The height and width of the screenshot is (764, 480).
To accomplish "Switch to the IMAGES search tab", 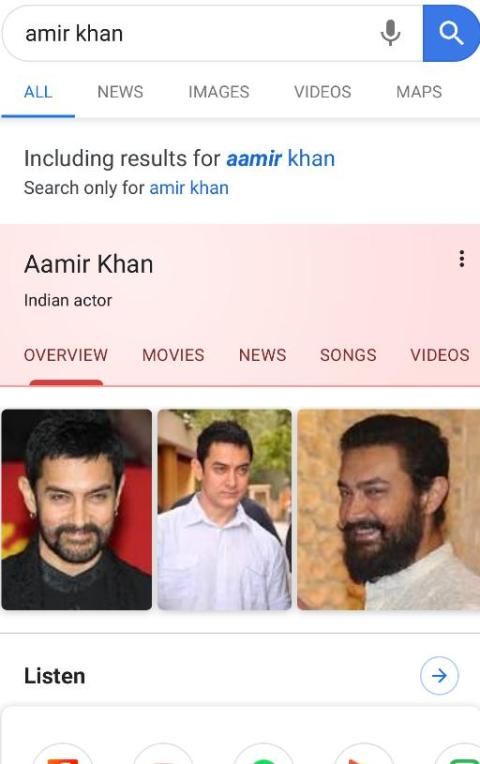I will 219,92.
